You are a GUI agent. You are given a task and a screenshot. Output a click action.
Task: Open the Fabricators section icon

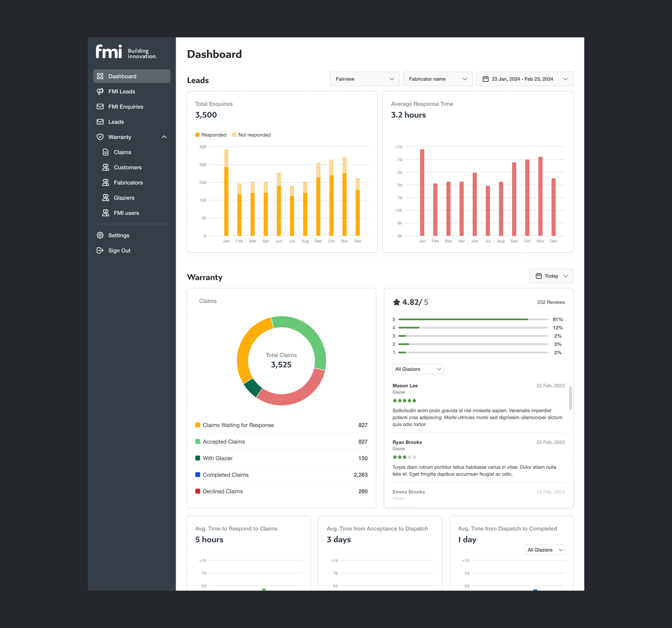coord(105,182)
